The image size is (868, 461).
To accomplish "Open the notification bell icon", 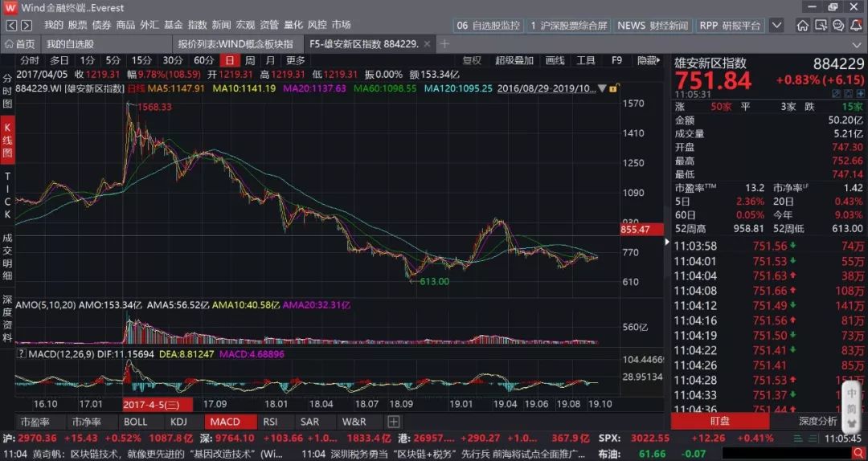I will (x=857, y=26).
